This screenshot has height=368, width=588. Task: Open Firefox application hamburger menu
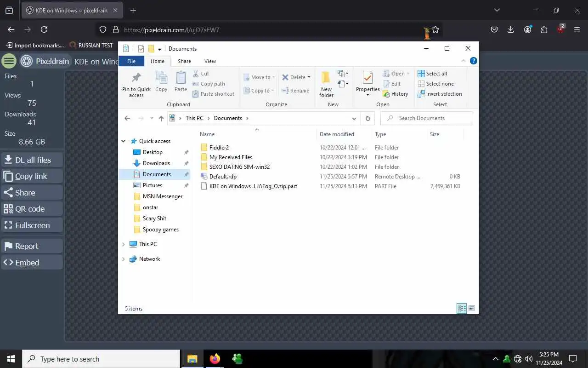click(x=577, y=29)
